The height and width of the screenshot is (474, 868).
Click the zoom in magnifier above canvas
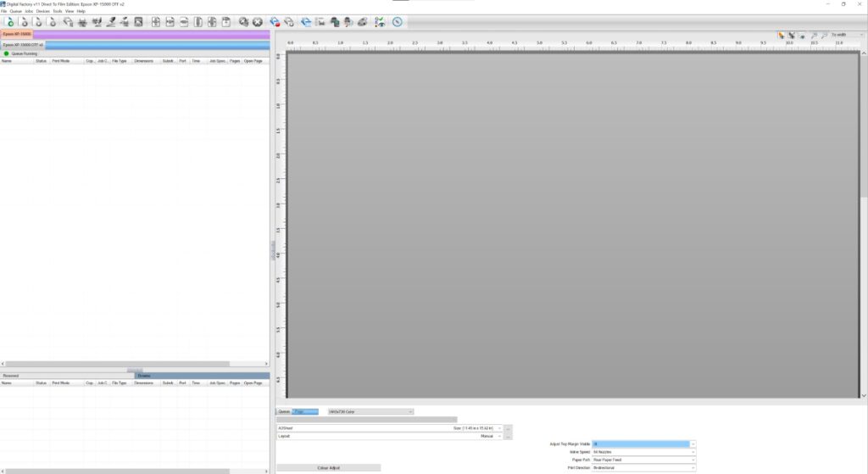coord(815,35)
